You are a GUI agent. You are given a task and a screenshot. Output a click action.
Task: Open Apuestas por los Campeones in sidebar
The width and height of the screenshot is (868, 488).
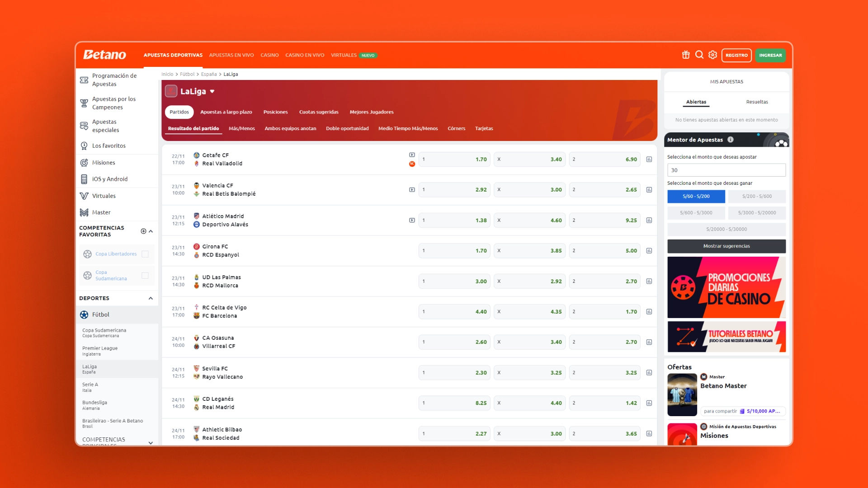coord(117,103)
